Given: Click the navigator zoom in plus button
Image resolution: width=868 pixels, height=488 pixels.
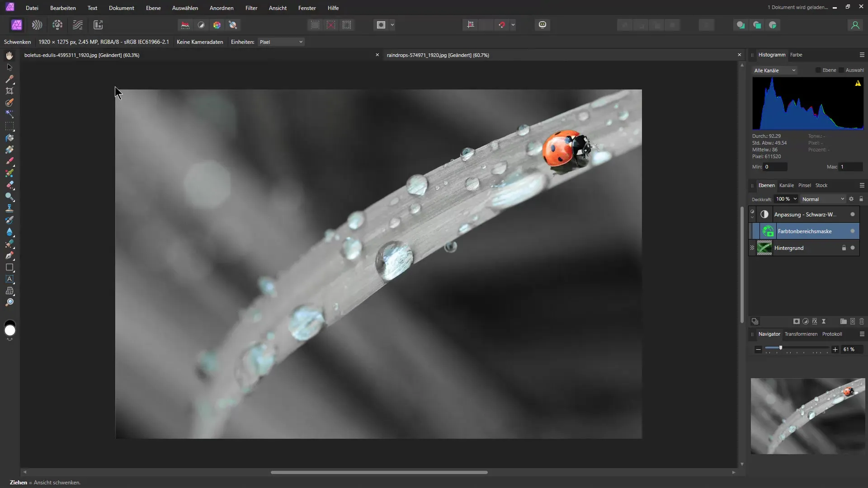Looking at the screenshot, I should [x=835, y=349].
